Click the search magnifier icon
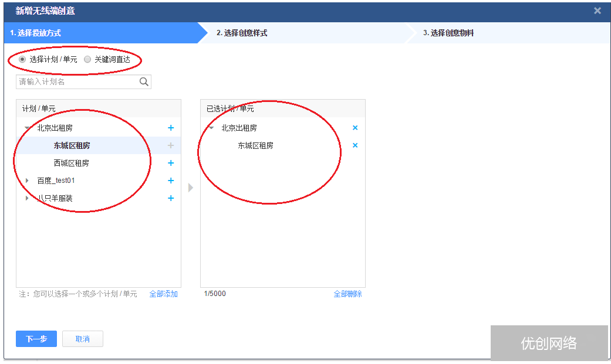611x364 pixels. tap(144, 81)
